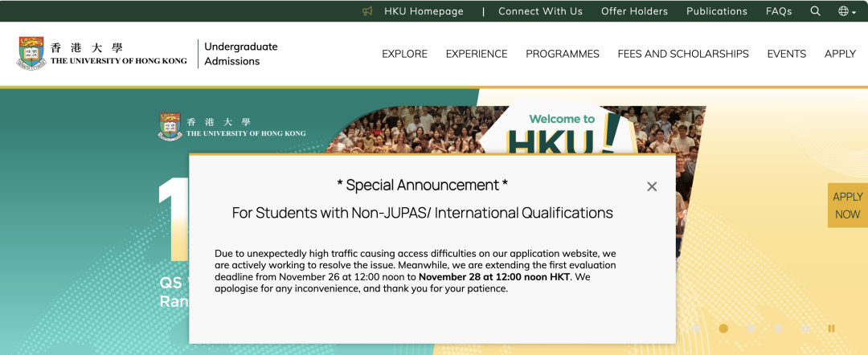Open the PROGRAMMES menu

[x=563, y=54]
